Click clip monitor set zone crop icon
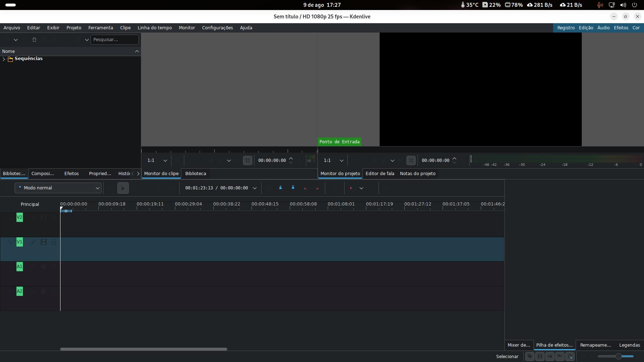This screenshot has height=362, width=644. click(247, 160)
